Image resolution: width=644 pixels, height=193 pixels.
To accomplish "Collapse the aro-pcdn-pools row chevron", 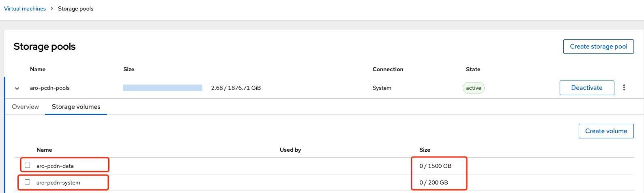I will (17, 88).
